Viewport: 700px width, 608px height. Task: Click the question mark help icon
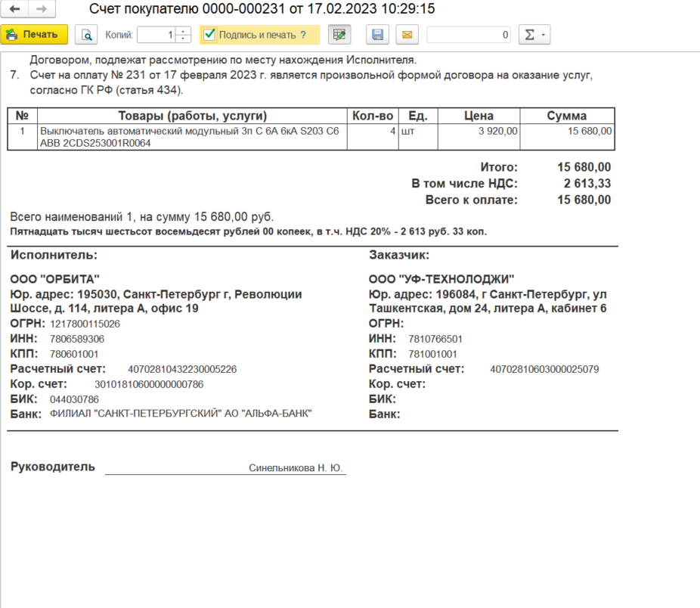(x=303, y=35)
